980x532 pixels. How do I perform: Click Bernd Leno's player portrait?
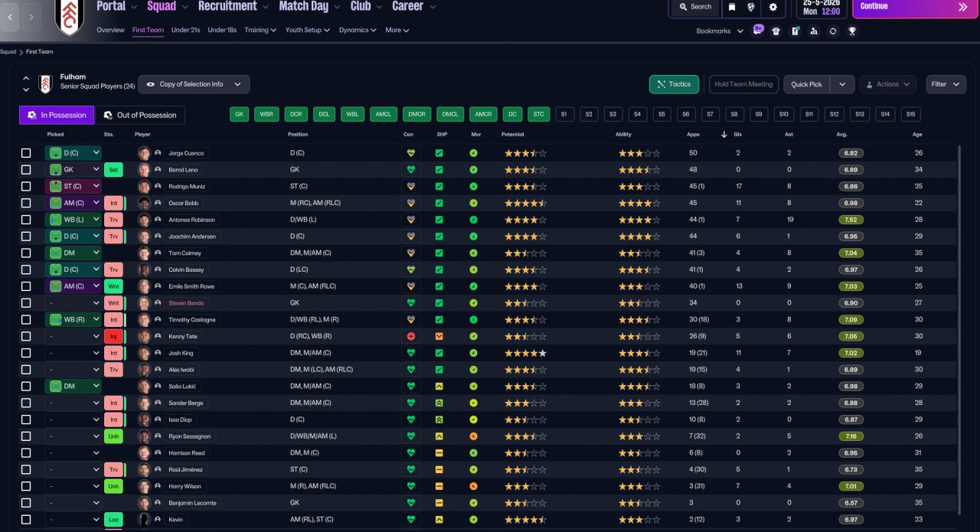pos(144,170)
